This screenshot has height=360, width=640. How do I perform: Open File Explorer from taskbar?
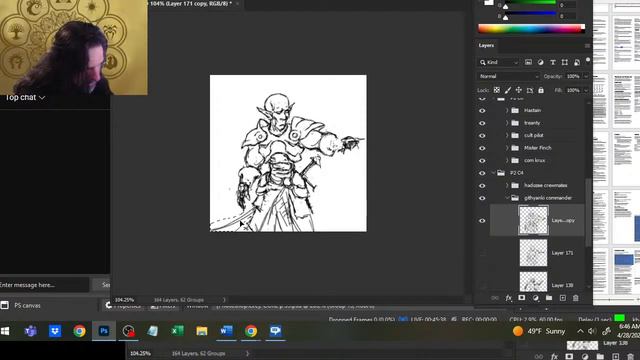(202, 331)
